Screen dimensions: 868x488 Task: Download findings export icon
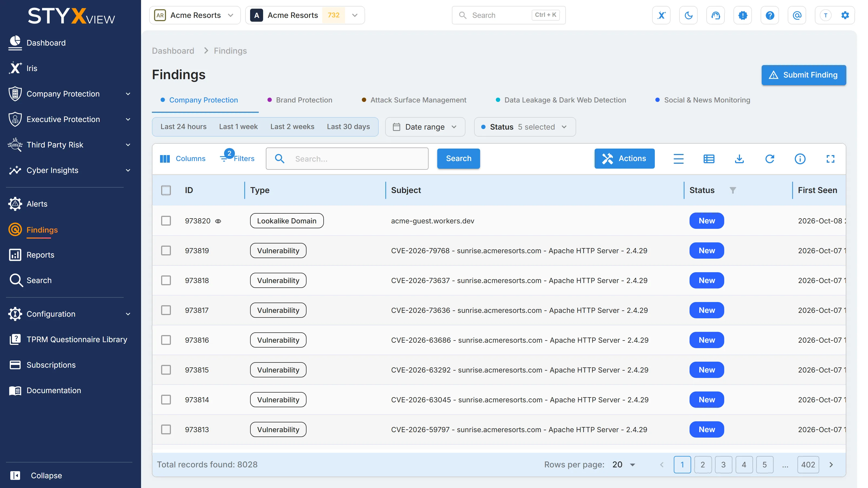pos(739,159)
